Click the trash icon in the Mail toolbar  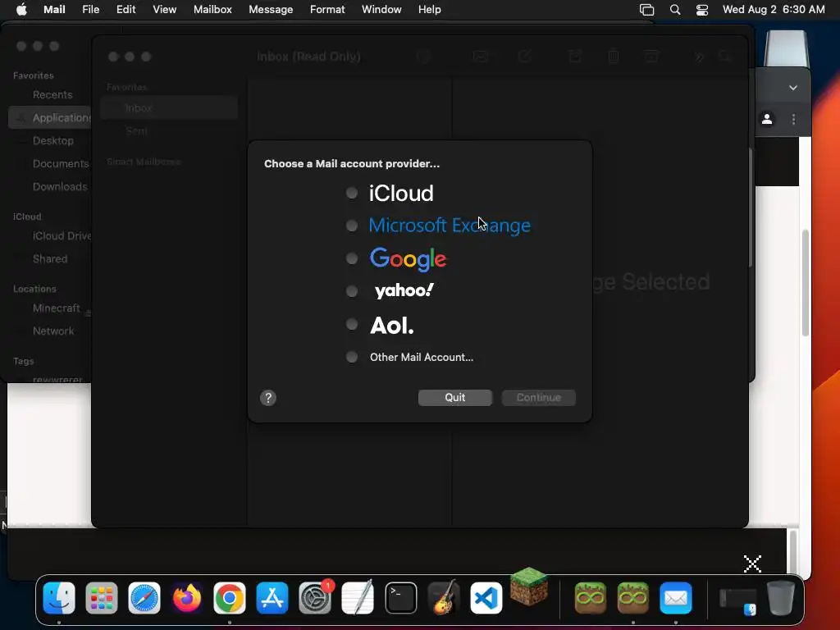click(x=614, y=57)
